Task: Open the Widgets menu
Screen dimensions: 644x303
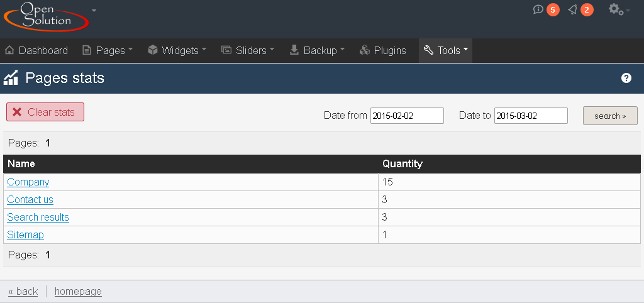Action: pos(180,50)
